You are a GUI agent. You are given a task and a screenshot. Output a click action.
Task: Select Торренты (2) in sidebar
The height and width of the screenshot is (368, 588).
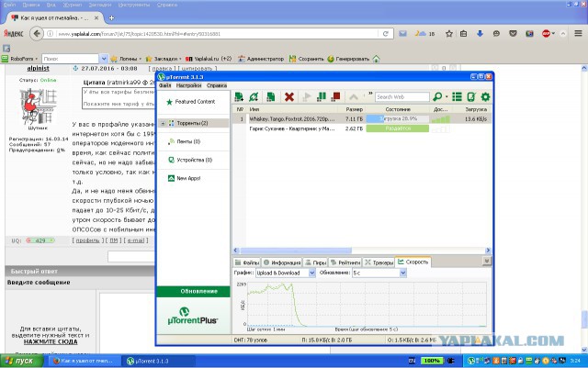coord(192,123)
